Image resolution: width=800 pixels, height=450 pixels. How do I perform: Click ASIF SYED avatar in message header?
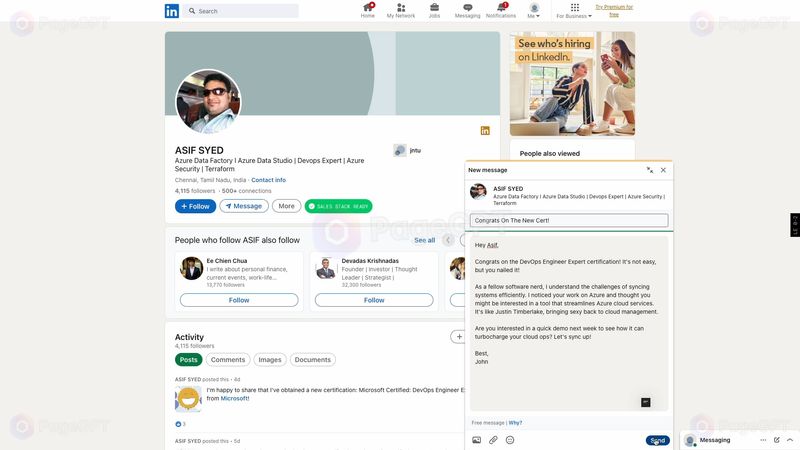(x=478, y=191)
